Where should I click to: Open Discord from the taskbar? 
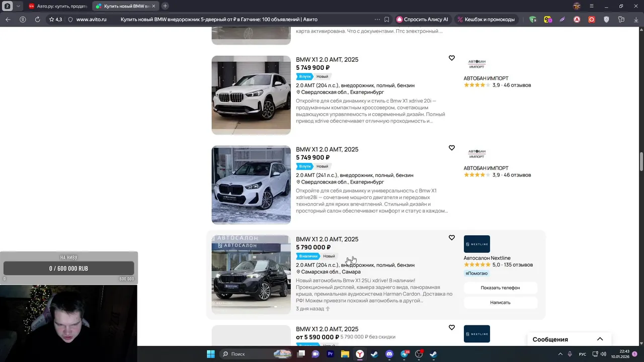click(x=389, y=354)
